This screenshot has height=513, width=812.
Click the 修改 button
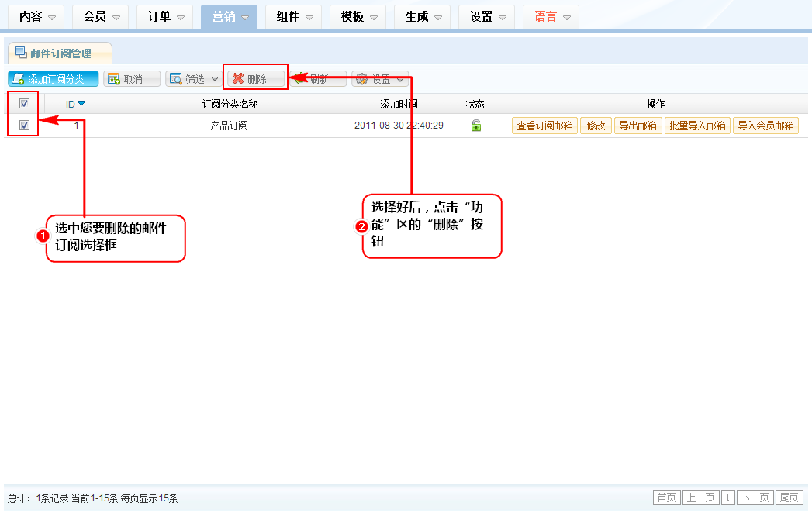pos(596,126)
